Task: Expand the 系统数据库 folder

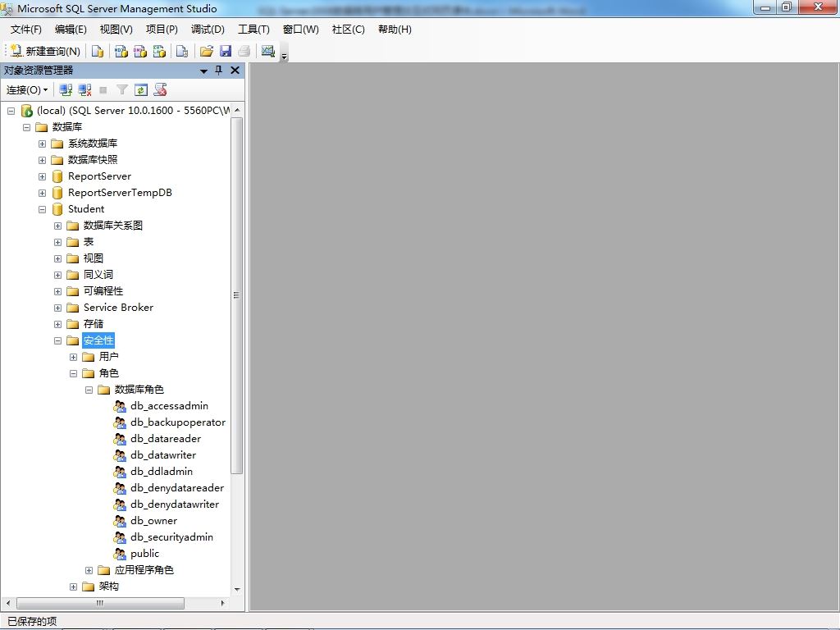Action: coord(43,144)
